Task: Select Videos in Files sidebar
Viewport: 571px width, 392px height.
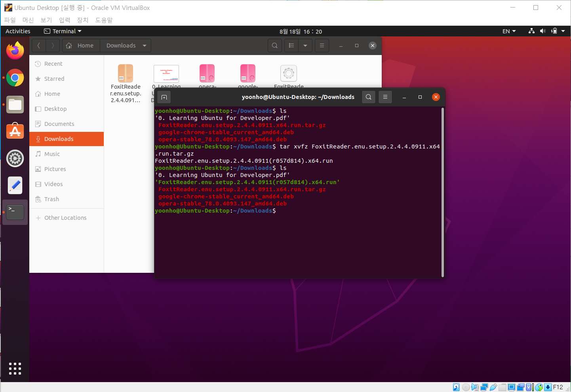Action: 67,184
